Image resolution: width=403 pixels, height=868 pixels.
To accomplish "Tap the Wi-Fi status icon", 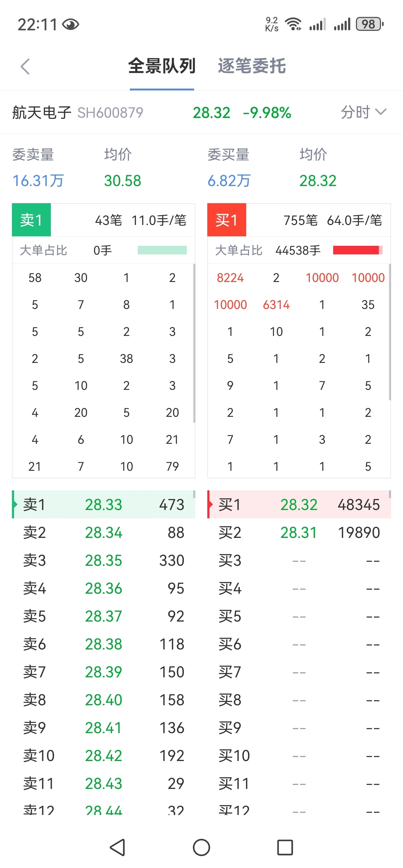I will pos(293,24).
